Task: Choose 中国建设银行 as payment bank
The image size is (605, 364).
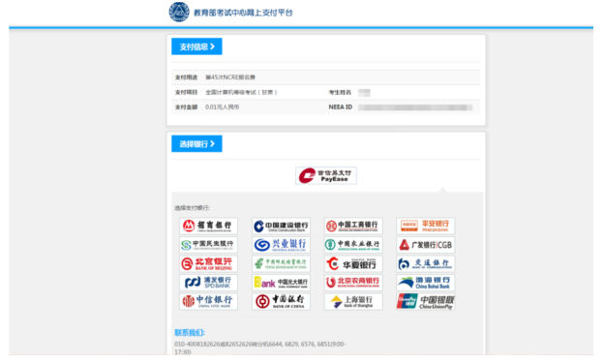Action: click(x=281, y=226)
